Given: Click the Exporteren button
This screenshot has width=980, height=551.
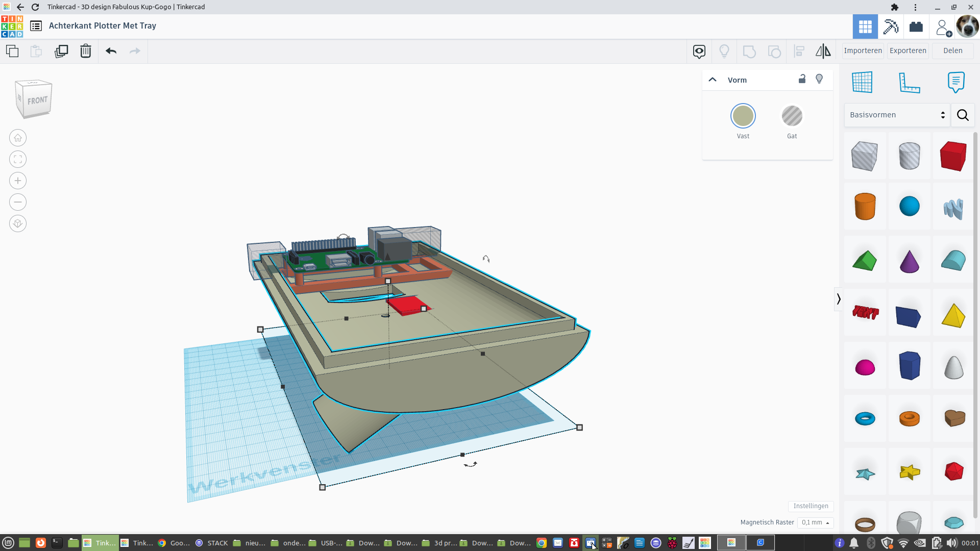Looking at the screenshot, I should click(x=908, y=51).
